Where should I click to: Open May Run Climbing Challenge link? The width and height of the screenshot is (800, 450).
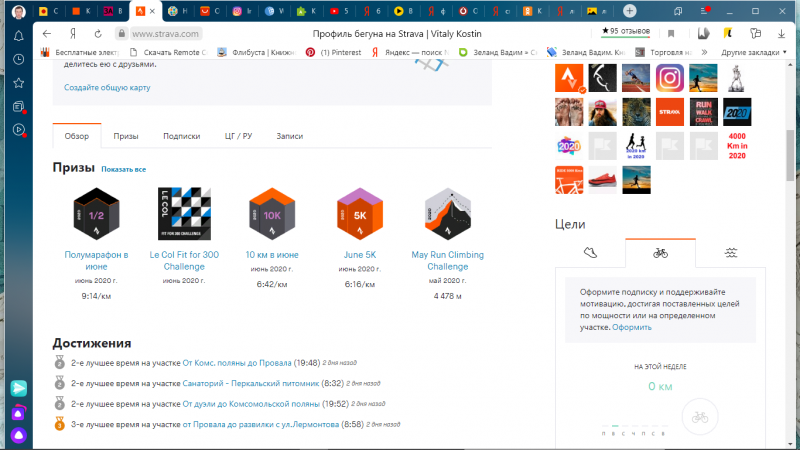click(x=447, y=260)
